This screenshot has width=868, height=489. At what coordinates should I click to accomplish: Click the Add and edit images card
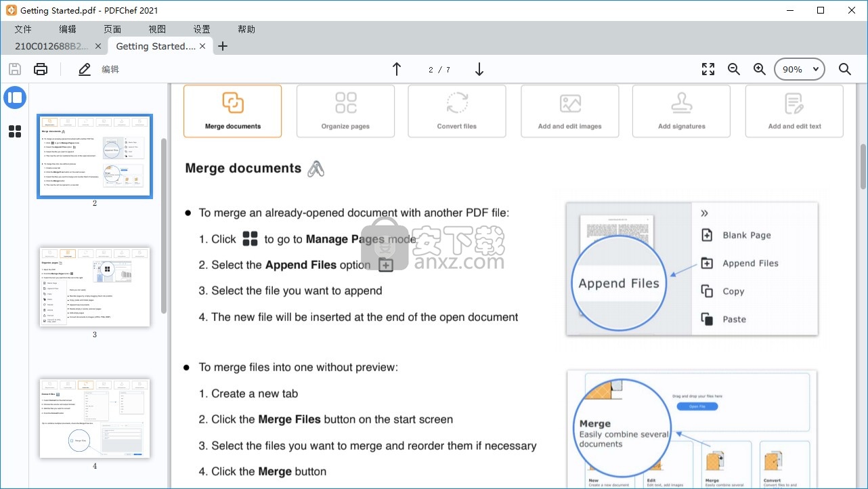click(x=570, y=111)
